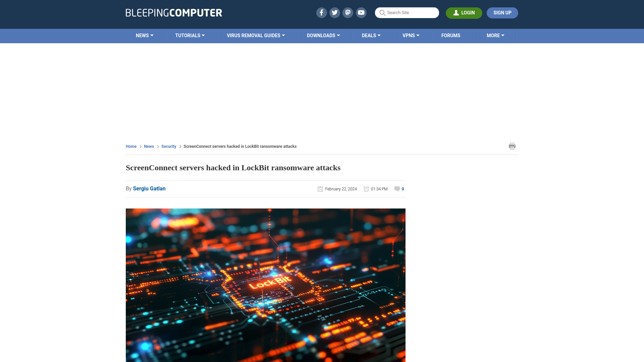The image size is (644, 362).
Task: Click author link Sergiu Gatlan
Action: click(149, 188)
